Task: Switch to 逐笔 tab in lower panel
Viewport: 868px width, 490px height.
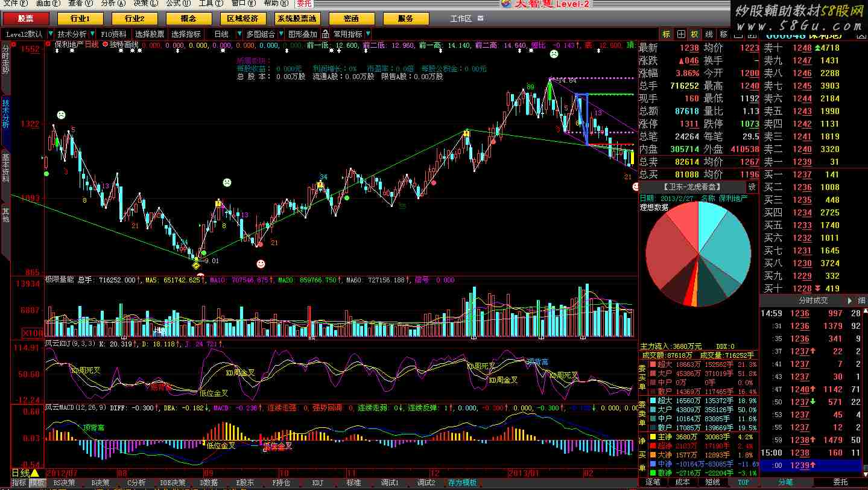Action: tap(653, 482)
